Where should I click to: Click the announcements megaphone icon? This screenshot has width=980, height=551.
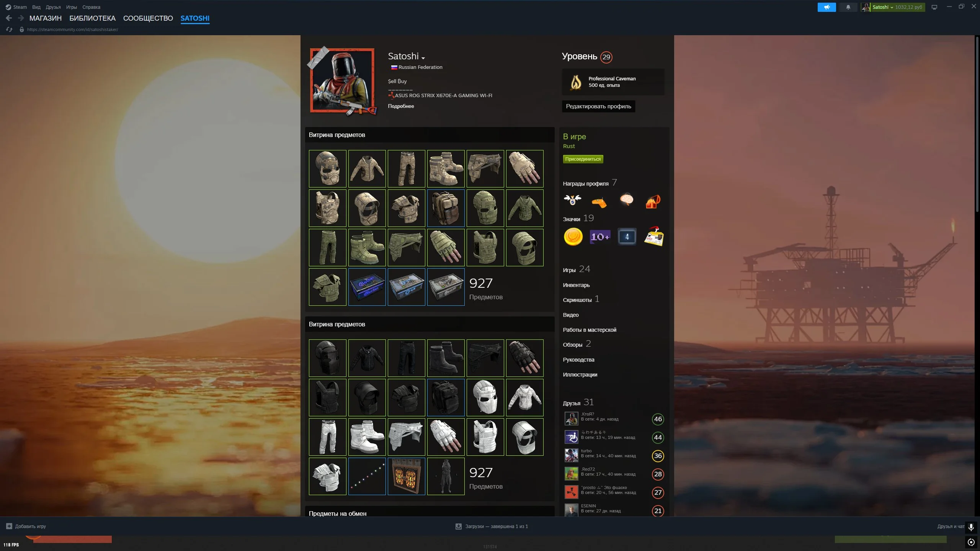pos(826,7)
